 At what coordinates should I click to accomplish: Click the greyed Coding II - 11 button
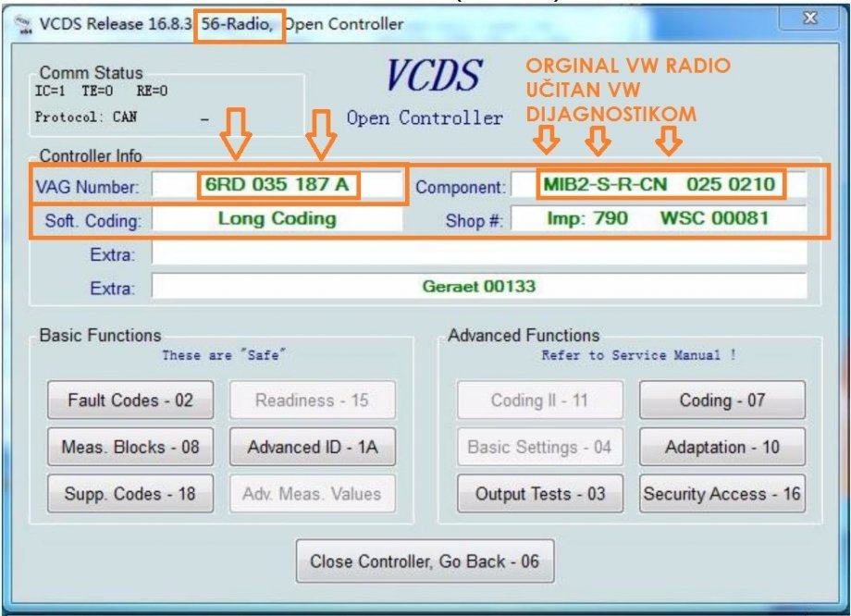pyautogui.click(x=540, y=400)
